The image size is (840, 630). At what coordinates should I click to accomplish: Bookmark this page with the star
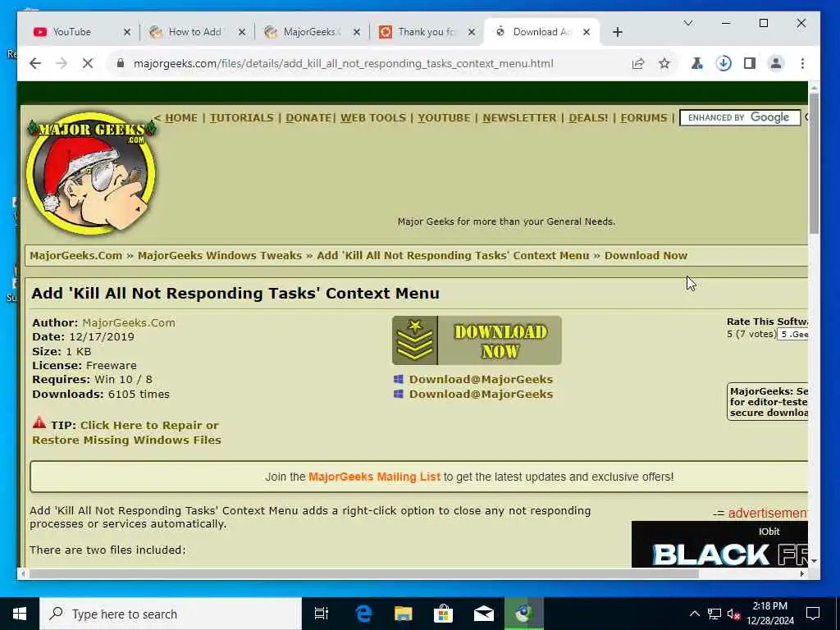click(x=664, y=64)
